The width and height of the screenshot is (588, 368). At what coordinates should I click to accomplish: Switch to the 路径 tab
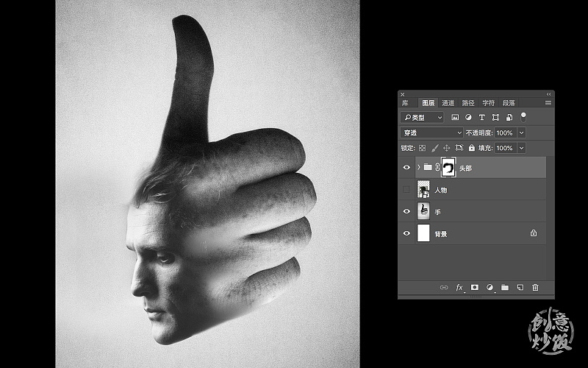(x=468, y=103)
